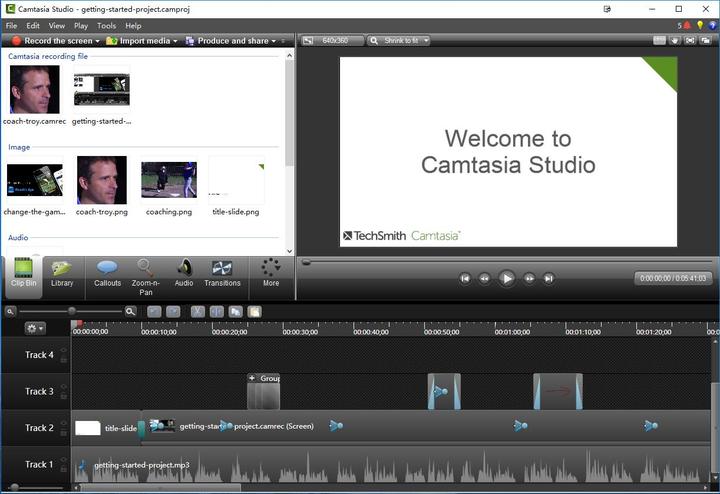Expand the Group clip plus on Track 3
This screenshot has width=720, height=494.
[252, 378]
